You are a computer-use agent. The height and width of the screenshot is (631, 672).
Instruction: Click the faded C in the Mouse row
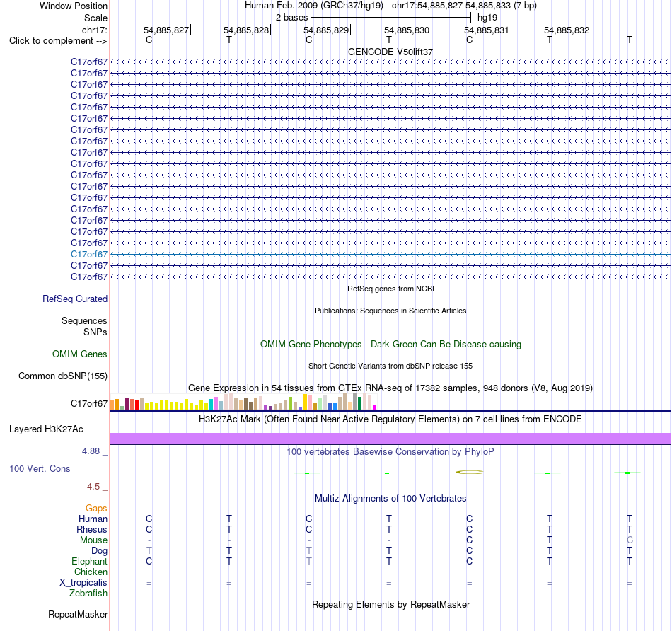tap(629, 540)
